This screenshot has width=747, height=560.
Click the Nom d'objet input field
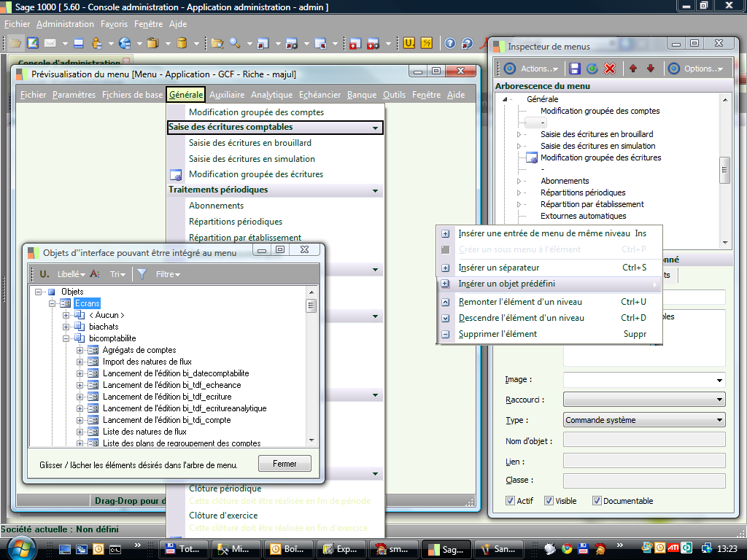tap(644, 440)
